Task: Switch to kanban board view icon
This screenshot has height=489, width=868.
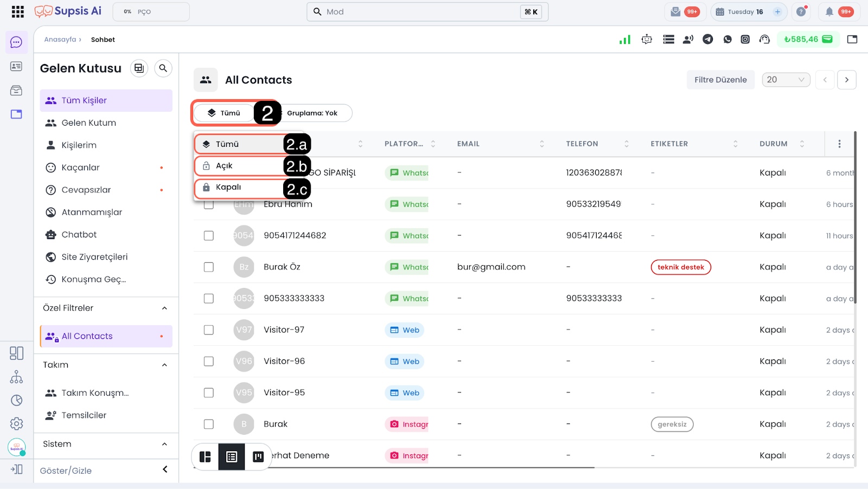Action: [258, 456]
